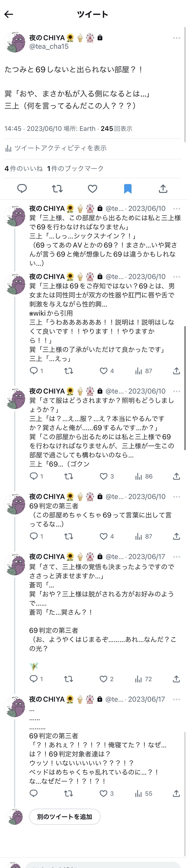Viewport: 191px width, 868px height.
Task: Open more options on first 06/10 reply
Action: click(x=176, y=209)
